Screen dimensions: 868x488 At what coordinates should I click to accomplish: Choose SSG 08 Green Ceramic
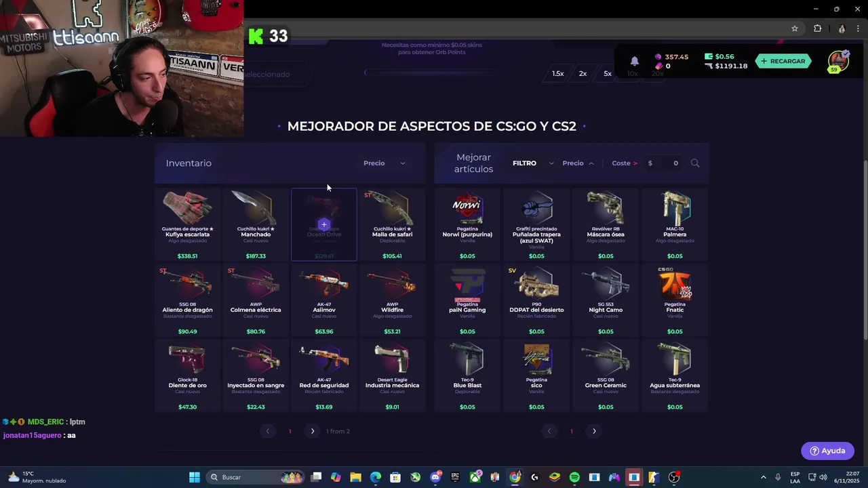point(606,375)
